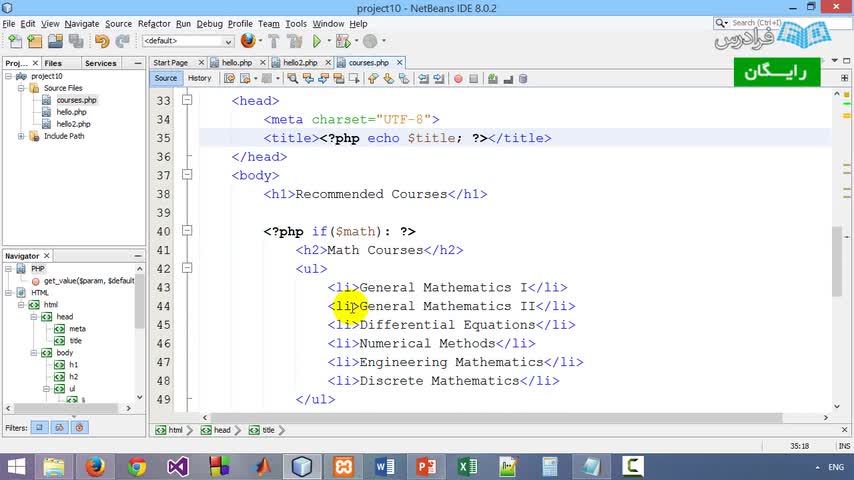Click the Build Project hammer icon

click(274, 41)
